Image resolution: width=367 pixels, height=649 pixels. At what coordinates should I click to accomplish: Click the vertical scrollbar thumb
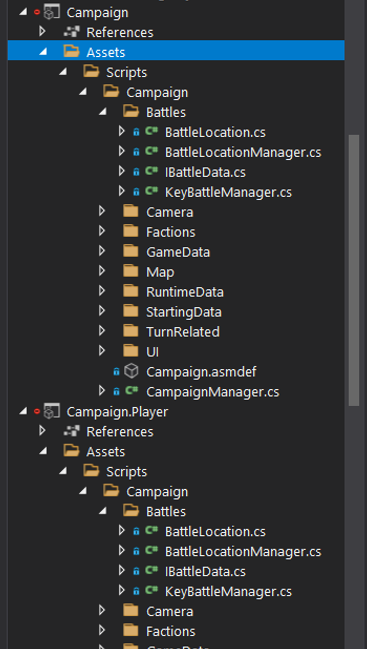(x=354, y=270)
